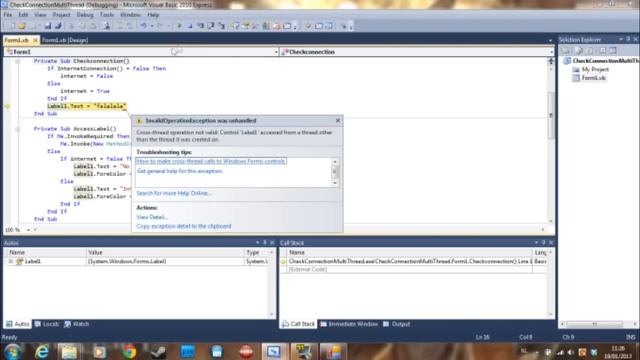Viewport: 640px width, 360px height.
Task: Click the View Detail link
Action: click(152, 217)
